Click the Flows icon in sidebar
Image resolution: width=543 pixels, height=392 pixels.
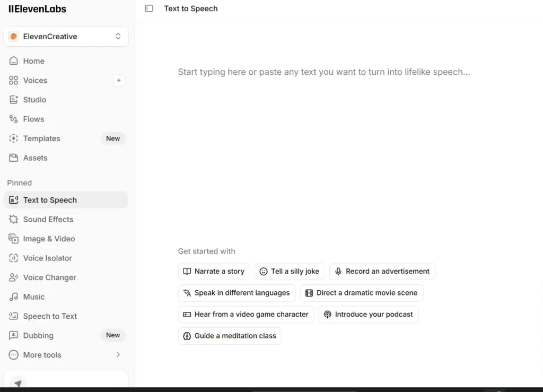pyautogui.click(x=13, y=119)
